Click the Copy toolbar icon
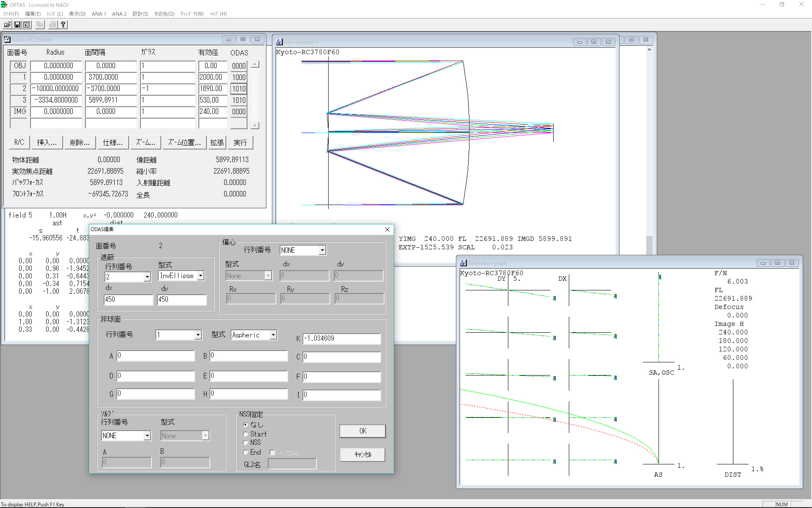812x508 pixels. [x=39, y=25]
